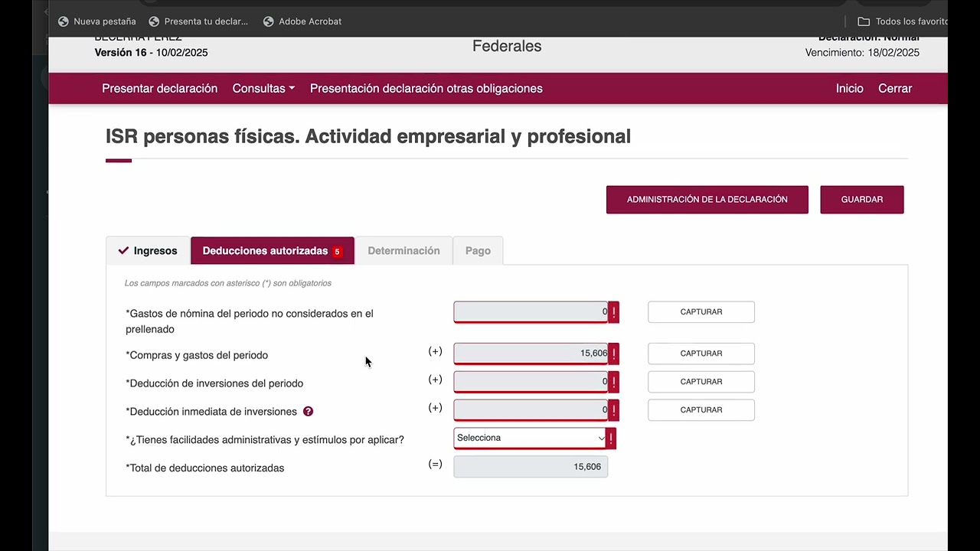The height and width of the screenshot is (551, 980).
Task: Click Capturar for Deducción de inversiones del periodo
Action: (701, 382)
